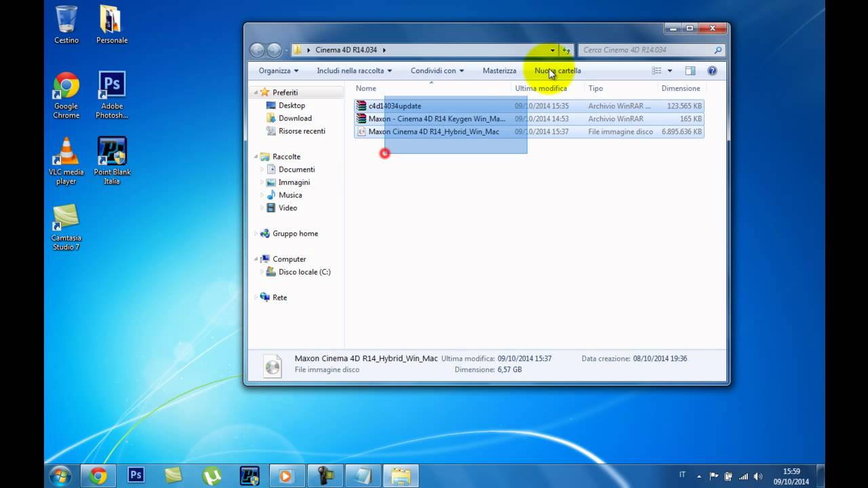Screen dimensions: 868x488
Task: Open the Point Blank Italia desktop shortcut
Action: pos(112,161)
